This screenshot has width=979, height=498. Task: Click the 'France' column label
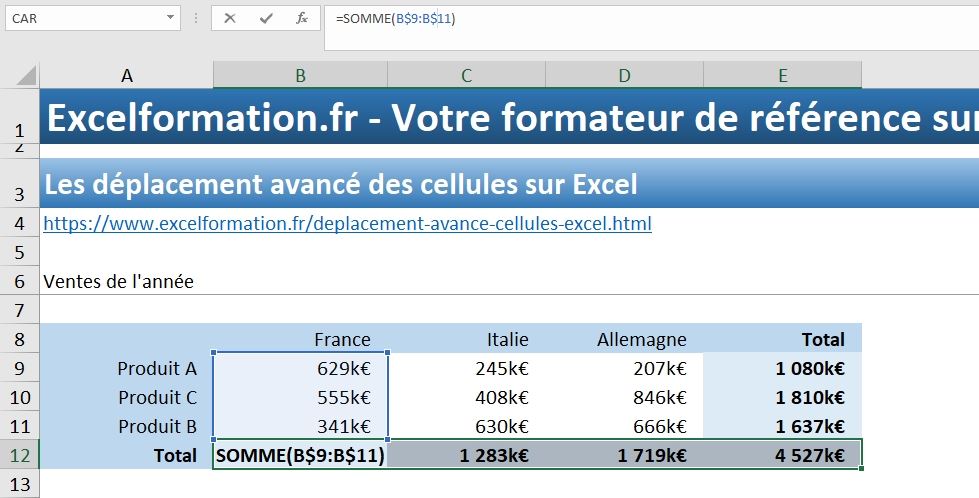pos(342,339)
